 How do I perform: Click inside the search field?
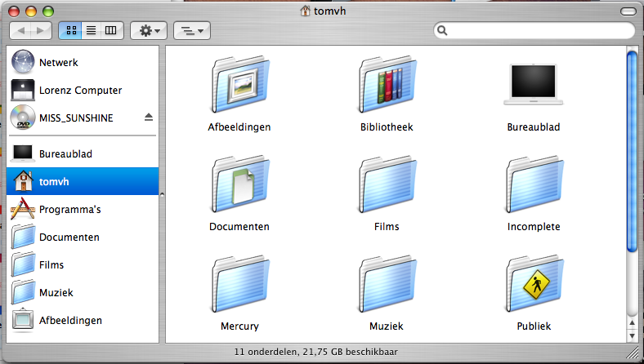534,30
